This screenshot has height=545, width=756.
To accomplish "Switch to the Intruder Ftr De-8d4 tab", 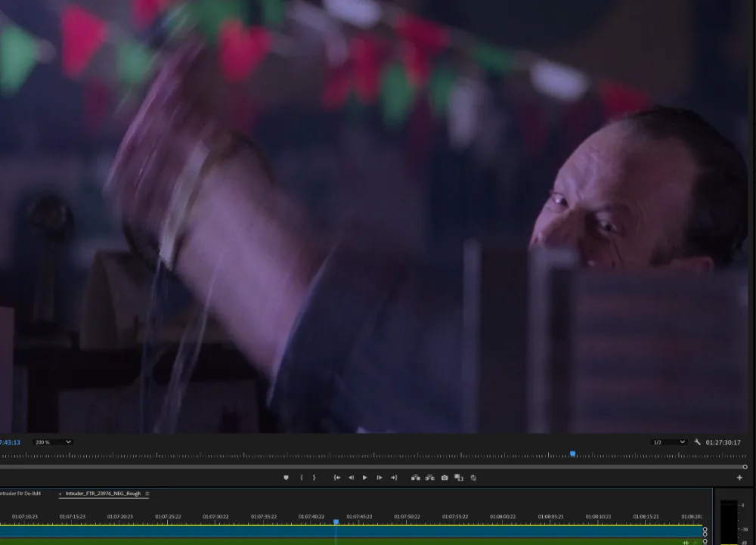I will [x=21, y=494].
